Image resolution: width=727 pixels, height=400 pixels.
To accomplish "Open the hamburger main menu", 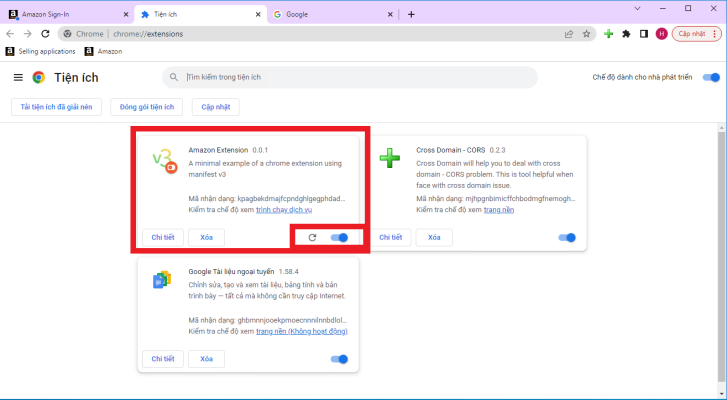I will (x=18, y=77).
